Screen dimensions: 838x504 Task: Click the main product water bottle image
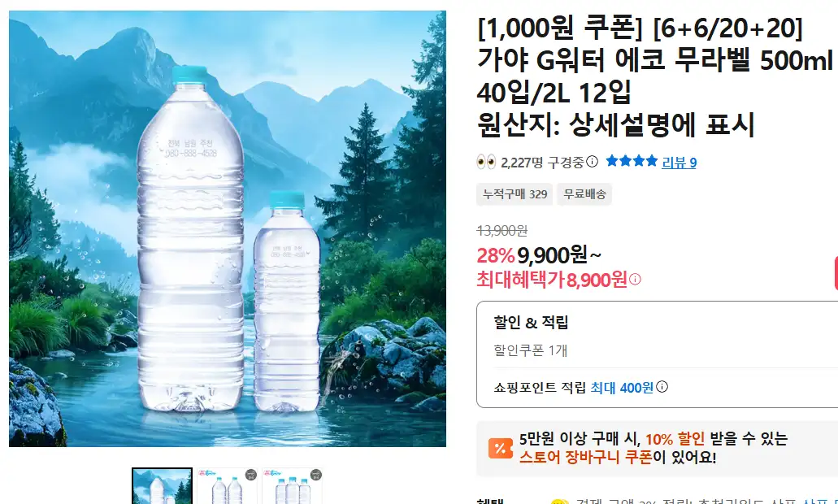pyautogui.click(x=228, y=228)
